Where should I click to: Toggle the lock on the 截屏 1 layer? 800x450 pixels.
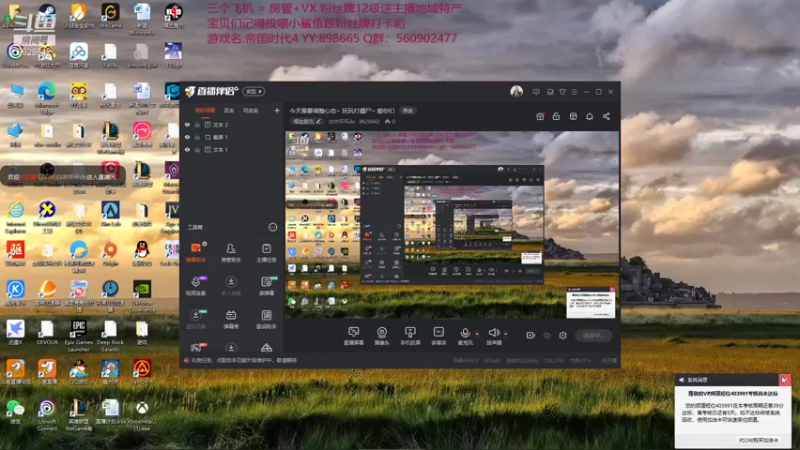pyautogui.click(x=197, y=137)
